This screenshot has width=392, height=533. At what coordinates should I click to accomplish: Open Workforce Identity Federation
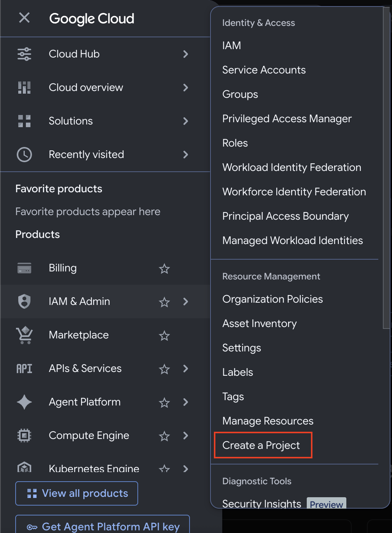(294, 192)
